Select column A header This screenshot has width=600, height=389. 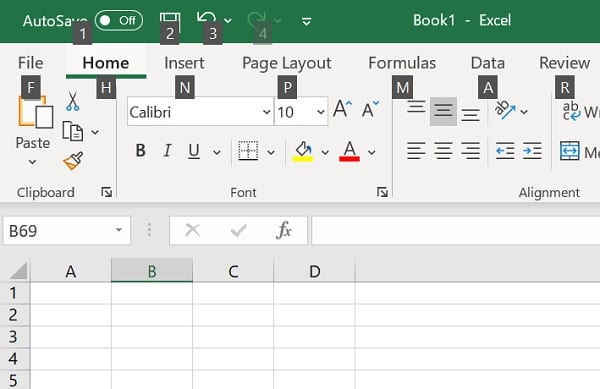coord(71,272)
